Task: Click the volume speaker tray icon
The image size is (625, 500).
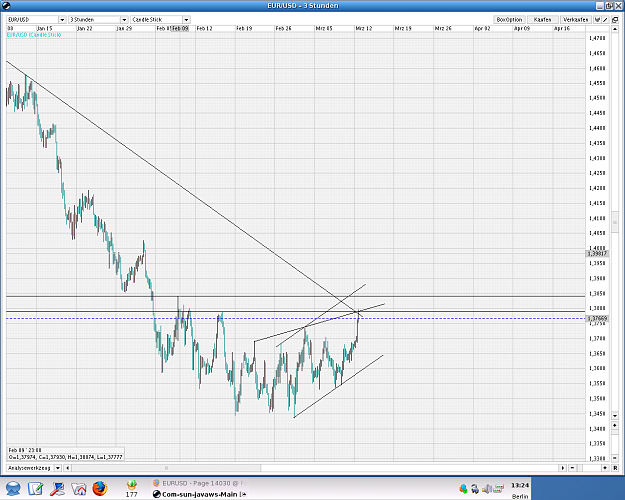Action: click(x=486, y=488)
